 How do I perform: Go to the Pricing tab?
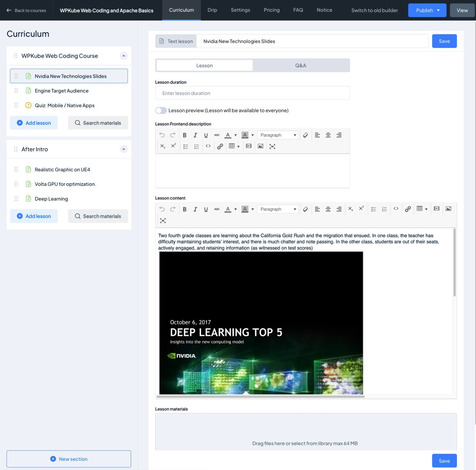pos(272,10)
